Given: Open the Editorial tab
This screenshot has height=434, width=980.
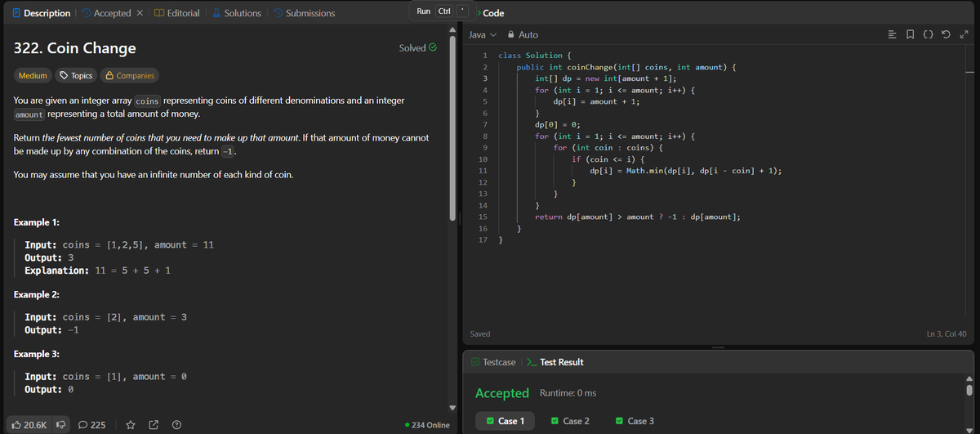Looking at the screenshot, I should coord(177,13).
